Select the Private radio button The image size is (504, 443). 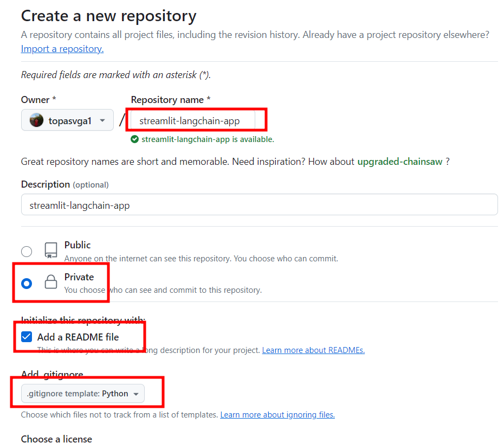pyautogui.click(x=27, y=284)
